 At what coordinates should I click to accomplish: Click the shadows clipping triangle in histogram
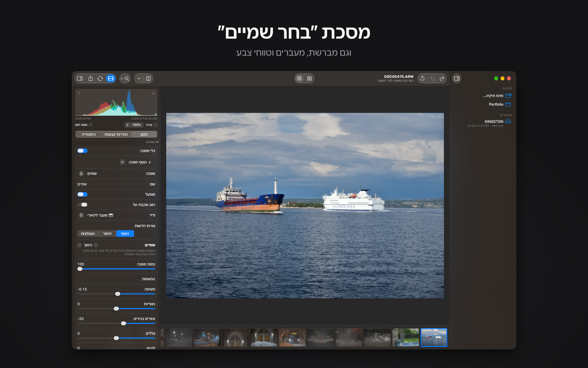pos(79,93)
